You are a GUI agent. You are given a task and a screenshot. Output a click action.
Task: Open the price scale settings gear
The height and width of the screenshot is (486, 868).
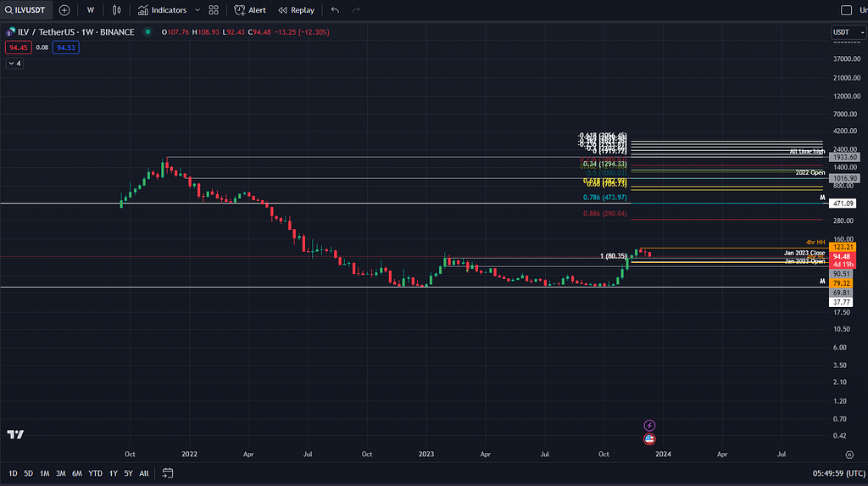click(x=849, y=455)
